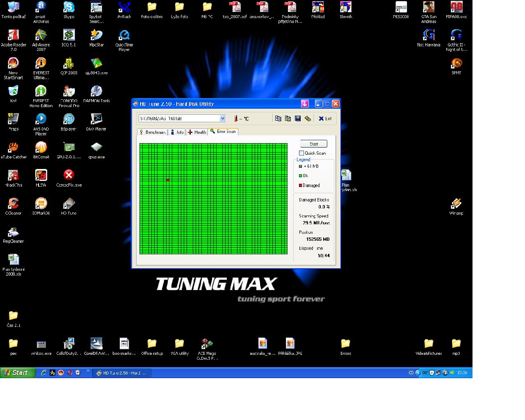Screen dimensions: 525x420
Task: Select the Video&Pictures folder
Action: (x=429, y=347)
